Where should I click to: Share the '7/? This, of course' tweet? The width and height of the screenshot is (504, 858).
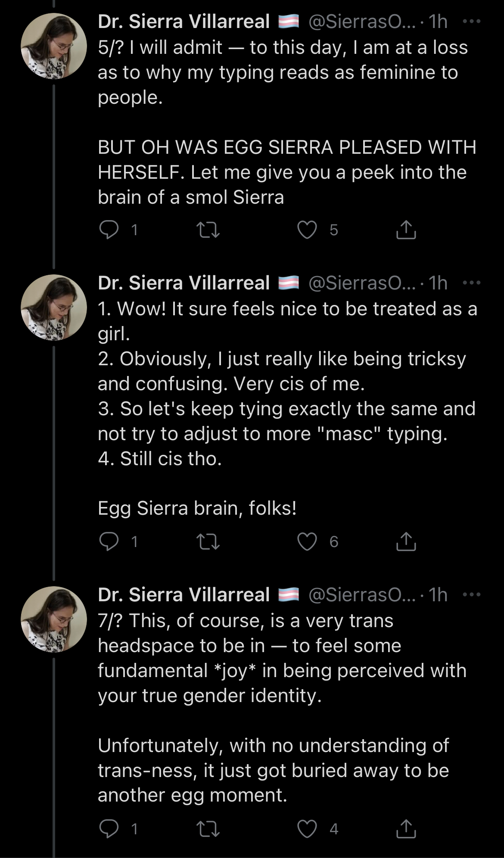[x=406, y=829]
